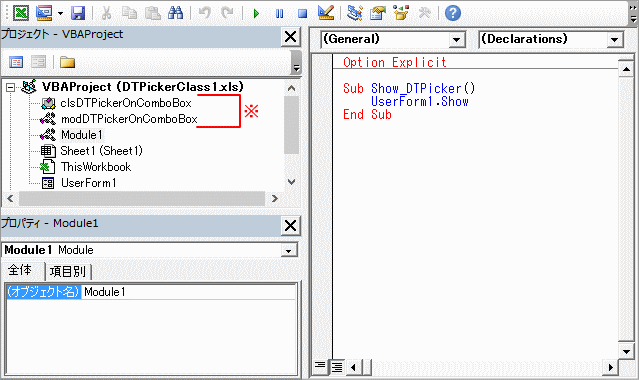Open the (Declarations) procedure dropdown
This screenshot has height=380, width=639.
coord(615,40)
